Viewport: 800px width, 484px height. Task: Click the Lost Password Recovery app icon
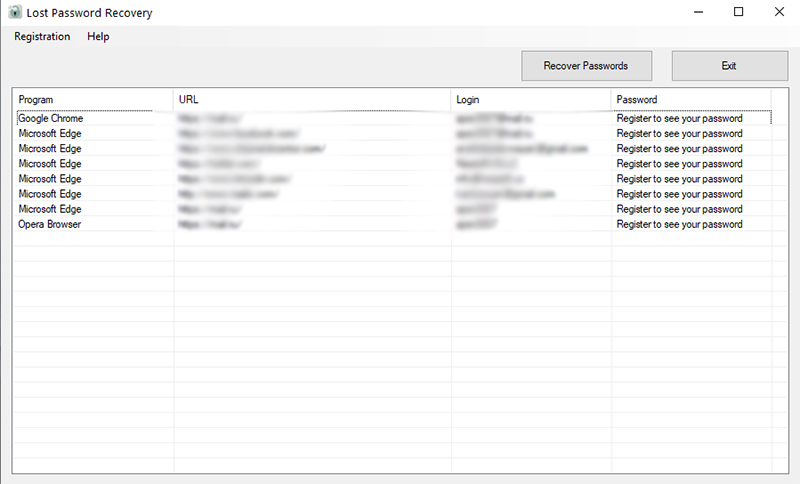click(x=15, y=12)
